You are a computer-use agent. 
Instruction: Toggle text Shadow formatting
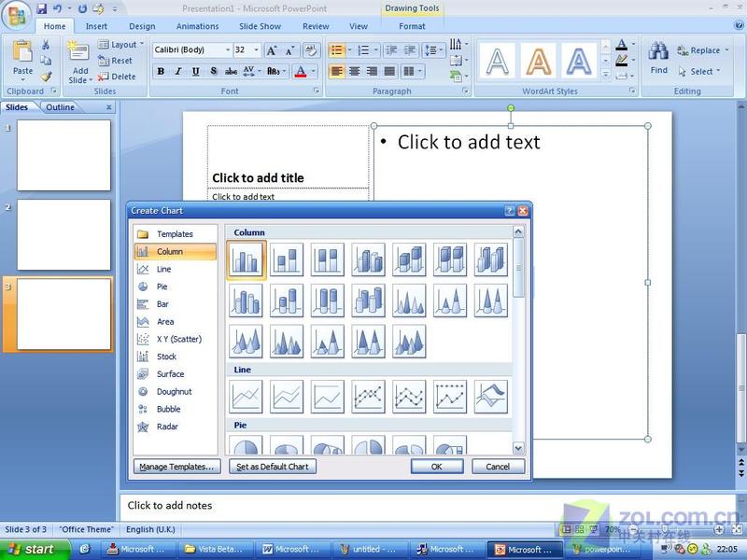(x=213, y=72)
